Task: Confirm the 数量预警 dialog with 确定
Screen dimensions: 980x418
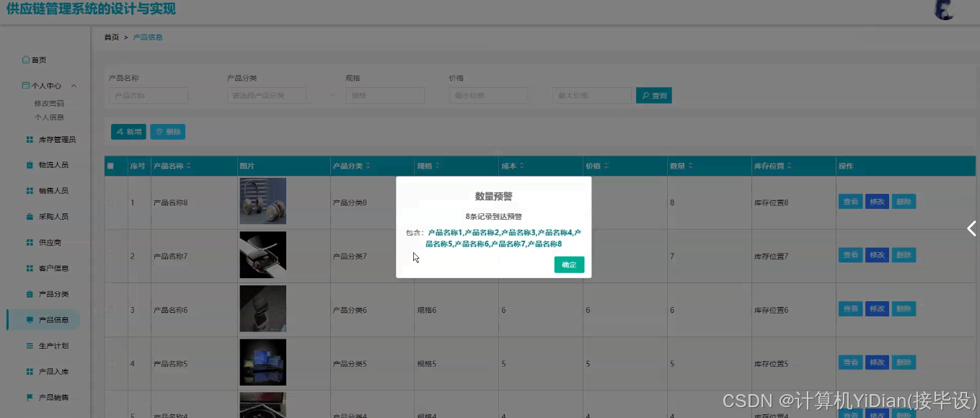Action: click(569, 264)
